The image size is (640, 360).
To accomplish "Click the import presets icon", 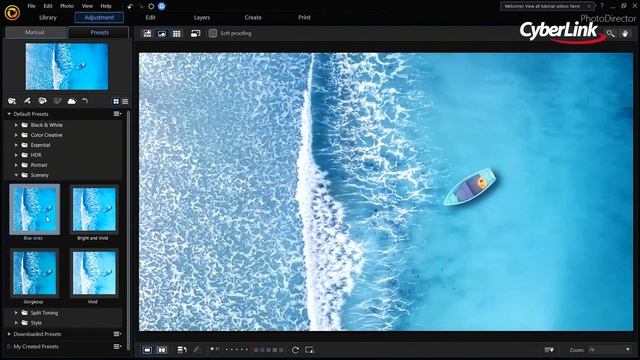I will point(12,101).
